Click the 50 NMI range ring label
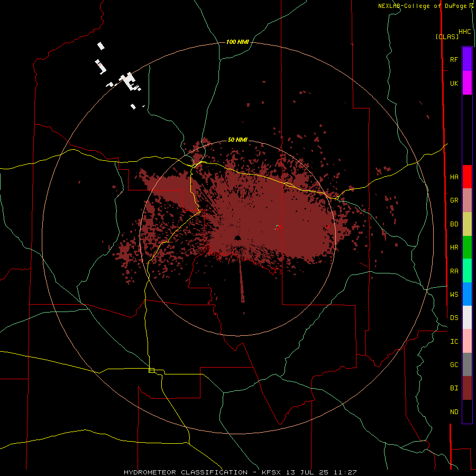The height and width of the screenshot is (476, 476). point(237,140)
